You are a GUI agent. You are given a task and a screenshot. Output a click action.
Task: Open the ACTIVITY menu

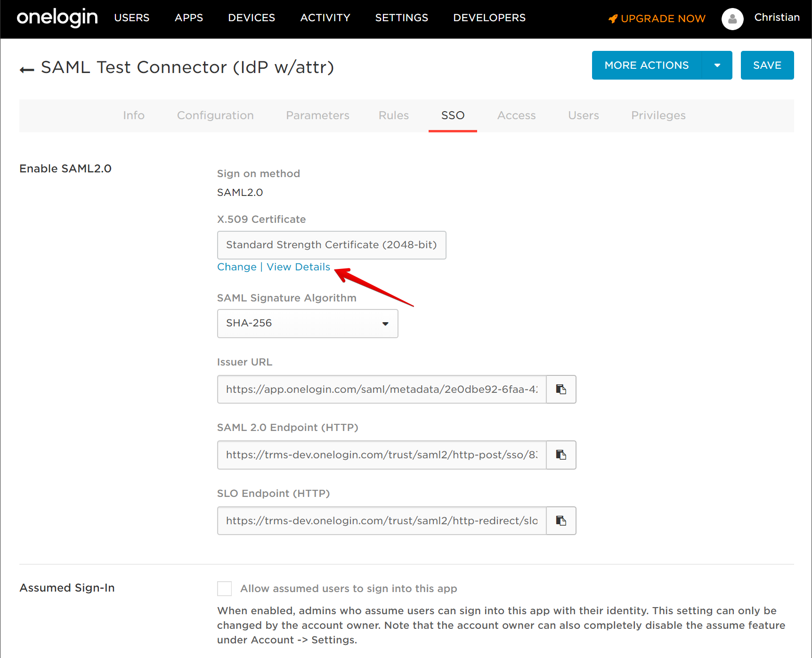point(325,18)
